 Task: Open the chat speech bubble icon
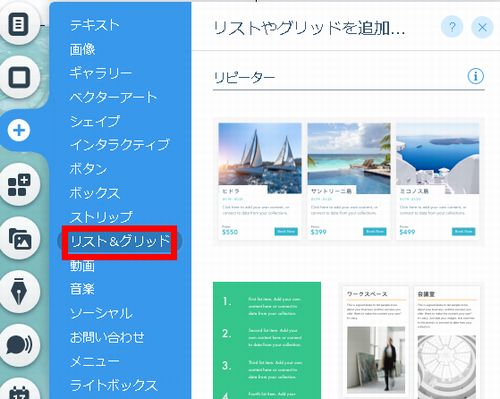pyautogui.click(x=19, y=345)
